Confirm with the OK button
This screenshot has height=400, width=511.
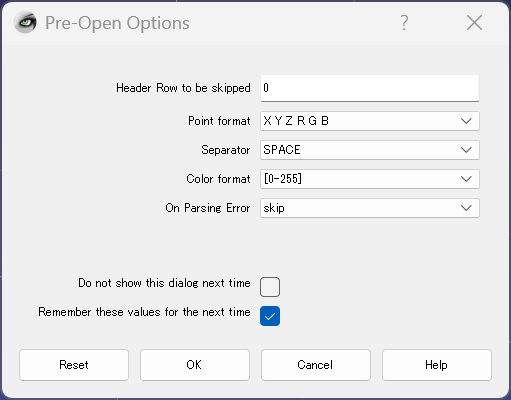click(195, 365)
